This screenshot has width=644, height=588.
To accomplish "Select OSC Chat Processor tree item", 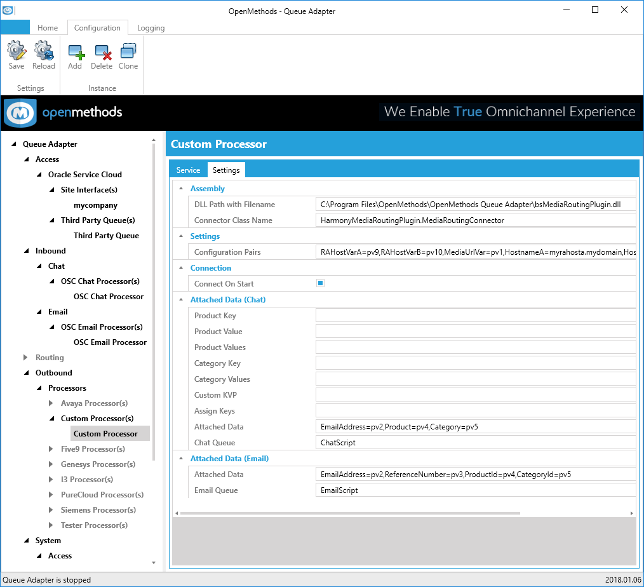I will coord(108,296).
